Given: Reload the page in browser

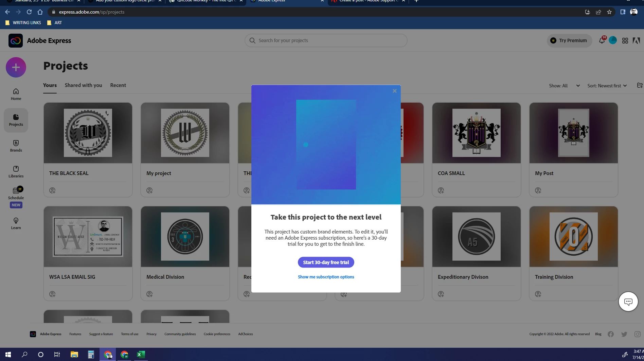Looking at the screenshot, I should [x=29, y=12].
